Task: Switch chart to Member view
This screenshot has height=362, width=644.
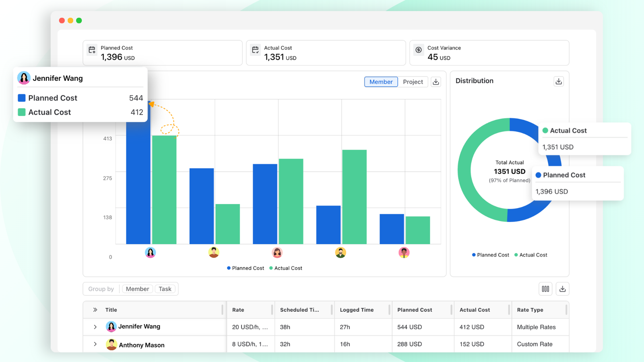Action: pos(381,82)
